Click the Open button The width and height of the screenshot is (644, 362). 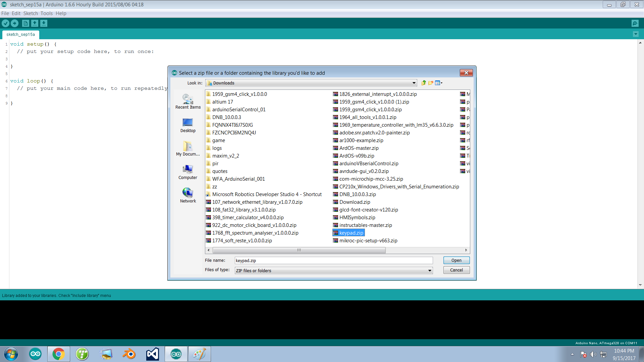pyautogui.click(x=456, y=260)
